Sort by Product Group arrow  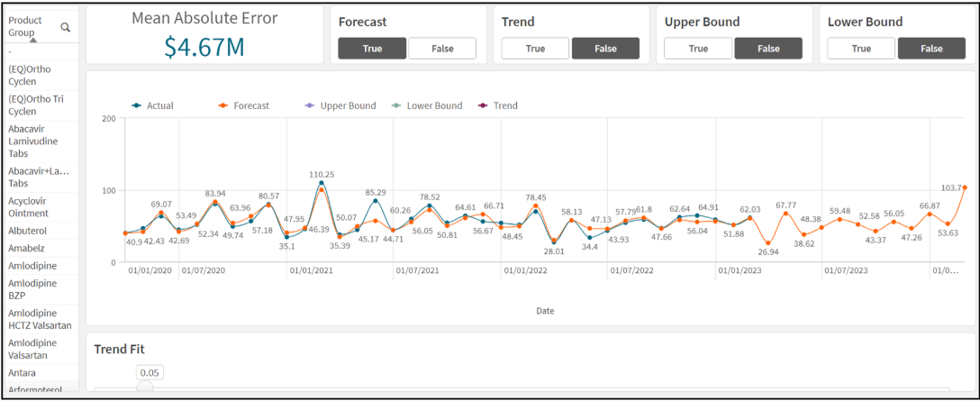(x=32, y=40)
